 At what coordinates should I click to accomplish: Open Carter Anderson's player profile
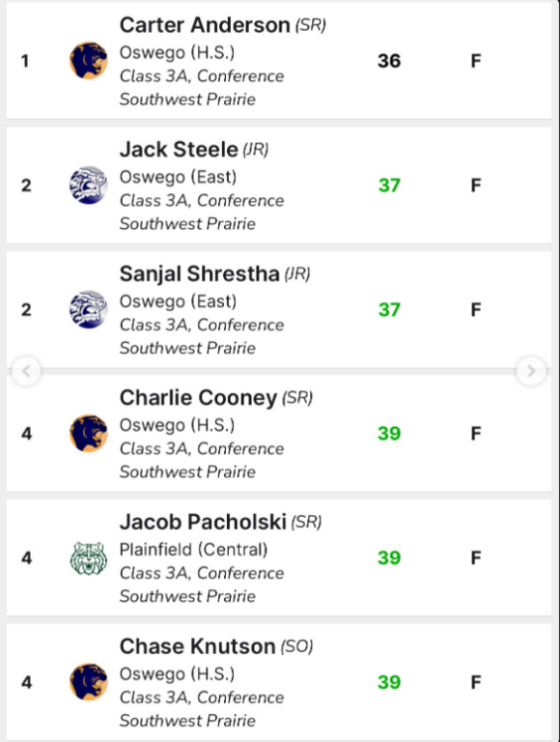click(x=205, y=24)
